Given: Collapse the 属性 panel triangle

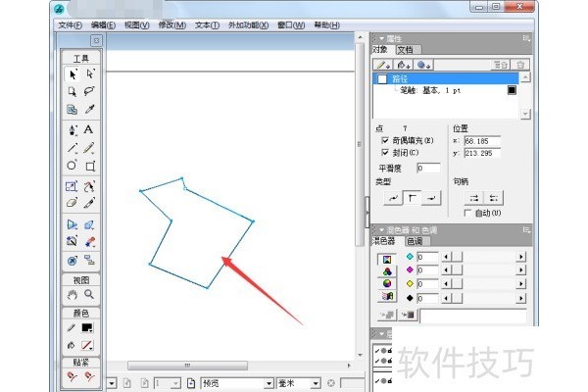Looking at the screenshot, I should point(382,38).
